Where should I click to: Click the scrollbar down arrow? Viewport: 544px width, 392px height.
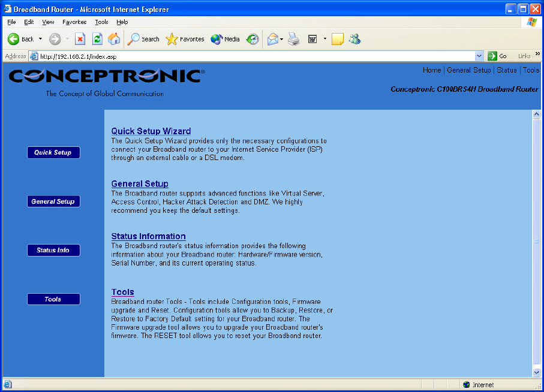tap(536, 373)
